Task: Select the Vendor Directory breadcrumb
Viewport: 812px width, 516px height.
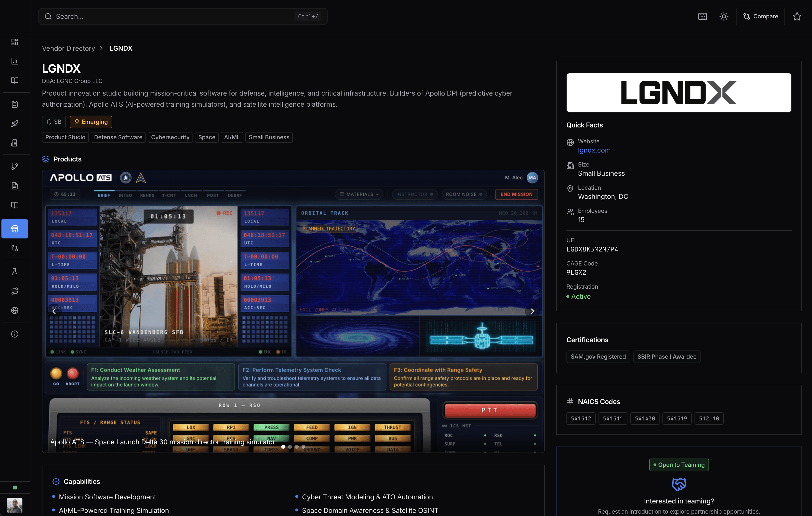Action: (69, 48)
